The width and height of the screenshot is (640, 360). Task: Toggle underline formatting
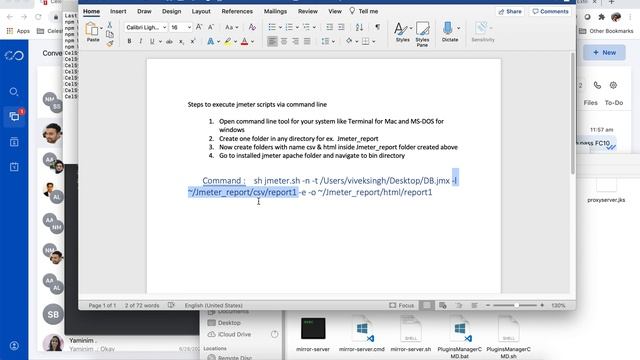(x=152, y=42)
